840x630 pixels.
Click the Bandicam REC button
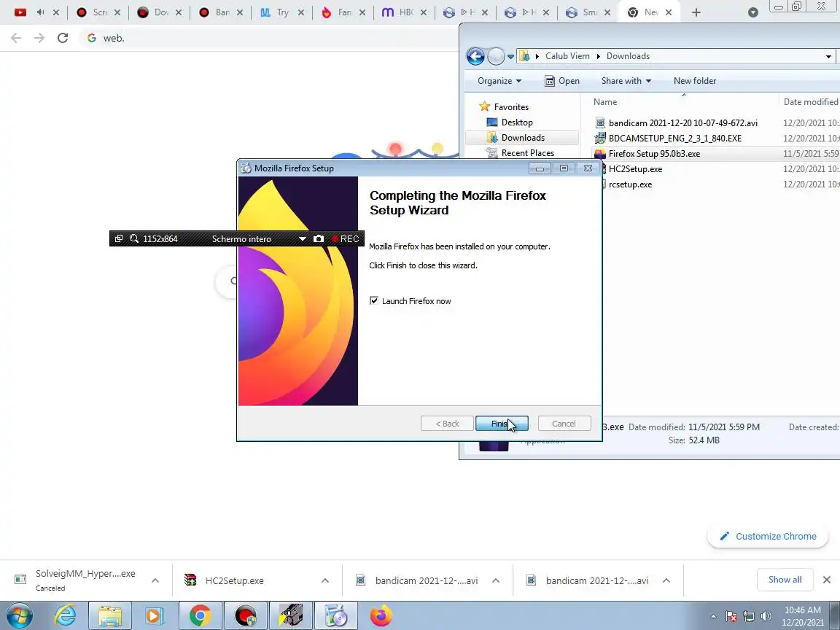tap(345, 239)
